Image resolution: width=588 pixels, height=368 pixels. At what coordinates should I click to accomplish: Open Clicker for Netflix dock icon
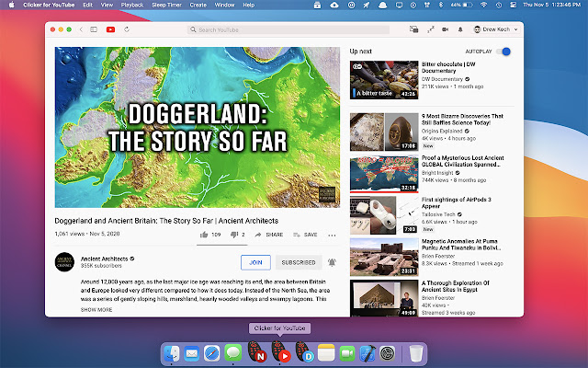[257, 351]
